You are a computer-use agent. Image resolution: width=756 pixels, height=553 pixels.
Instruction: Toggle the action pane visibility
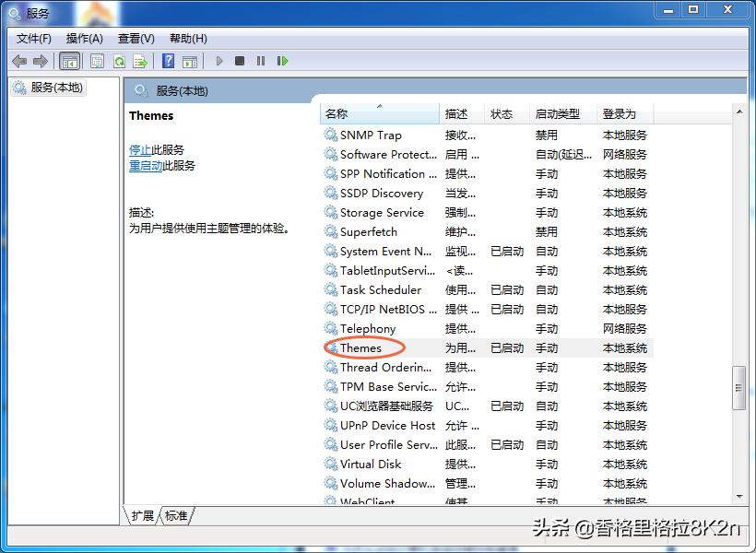[x=191, y=61]
